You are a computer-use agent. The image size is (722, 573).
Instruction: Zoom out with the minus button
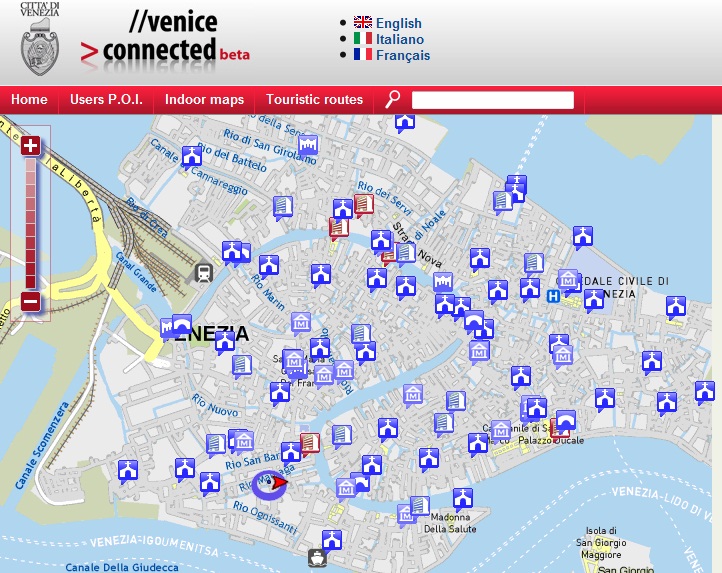(30, 302)
